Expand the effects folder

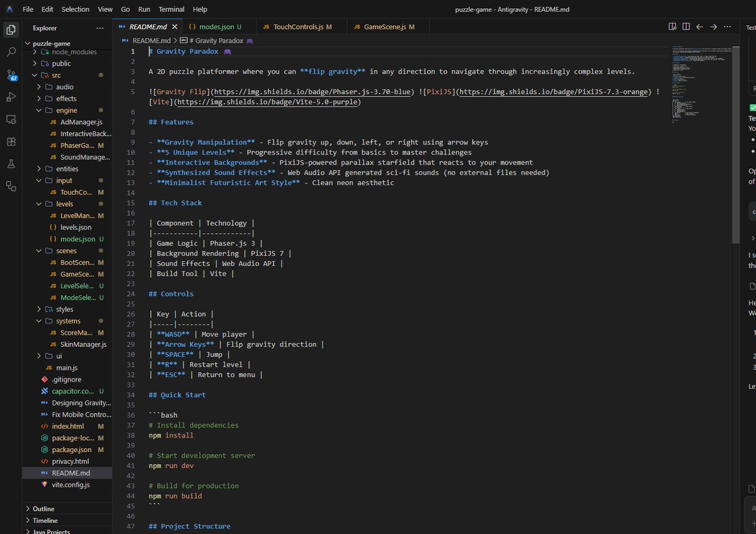pyautogui.click(x=67, y=98)
